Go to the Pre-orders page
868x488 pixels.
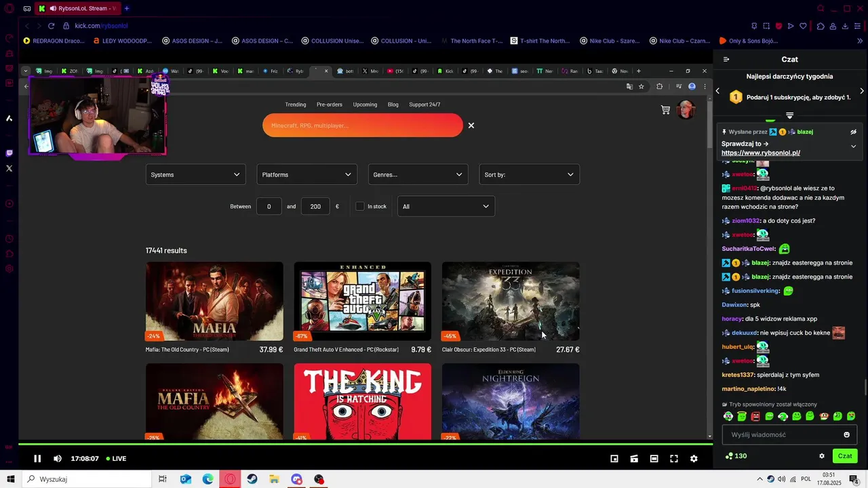(330, 104)
